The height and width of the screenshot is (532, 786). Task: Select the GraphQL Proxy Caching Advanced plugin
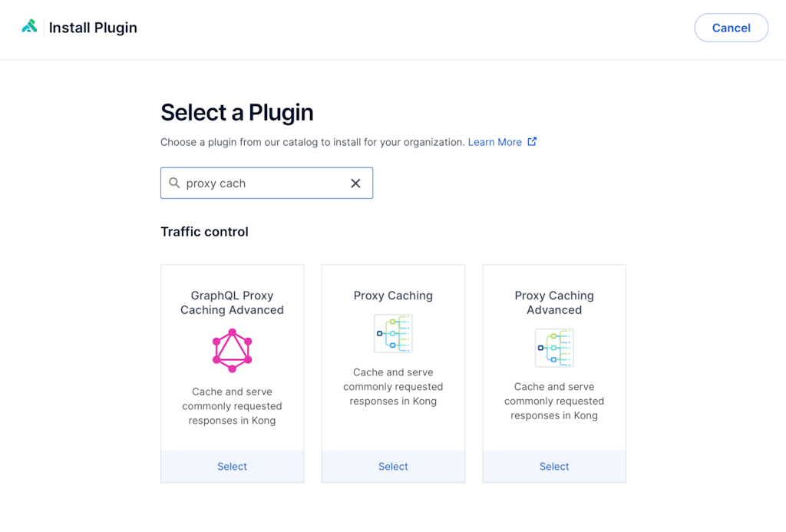coord(232,467)
